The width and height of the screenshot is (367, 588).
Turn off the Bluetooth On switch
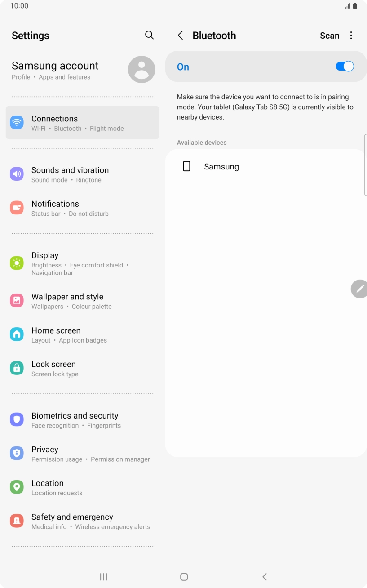(x=345, y=67)
